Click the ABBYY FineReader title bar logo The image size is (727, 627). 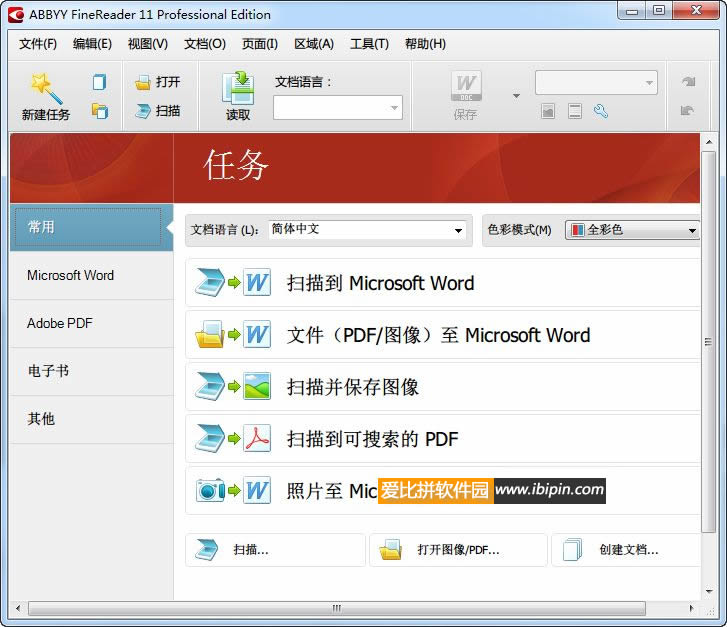[16, 15]
